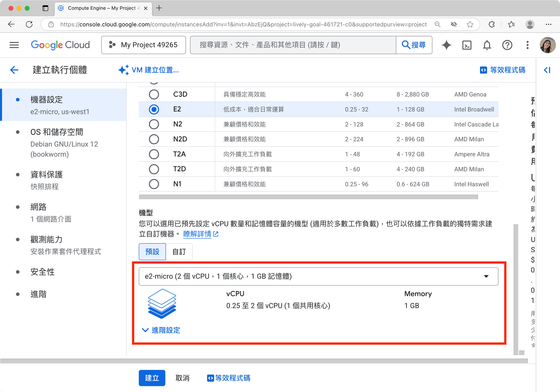Open the help question mark menu

click(507, 45)
